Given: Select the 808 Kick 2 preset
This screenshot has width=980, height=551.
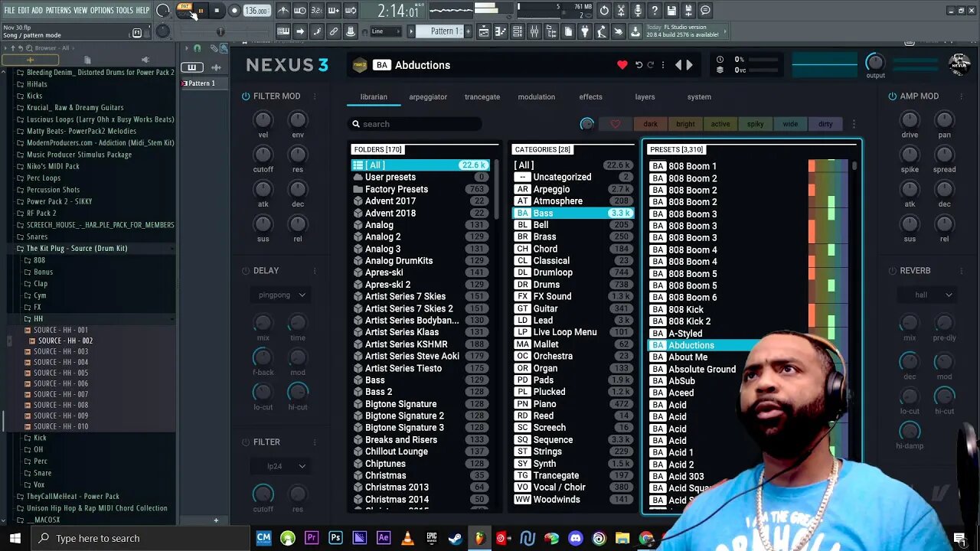Looking at the screenshot, I should (689, 321).
